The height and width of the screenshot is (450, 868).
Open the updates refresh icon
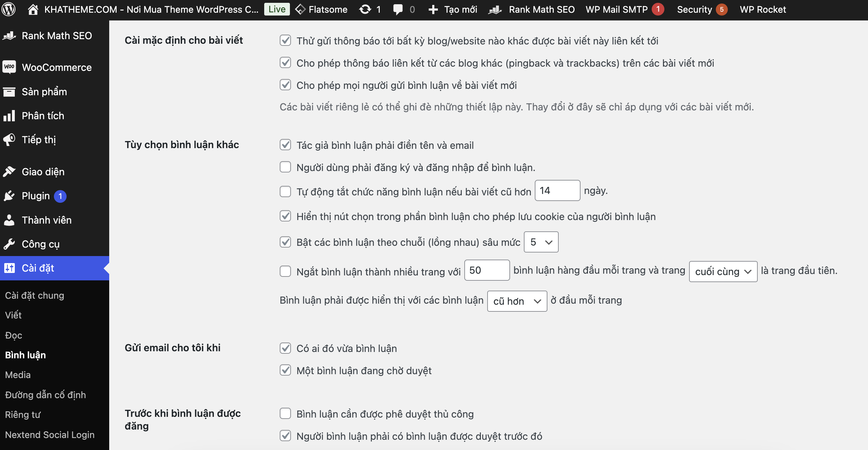[365, 10]
